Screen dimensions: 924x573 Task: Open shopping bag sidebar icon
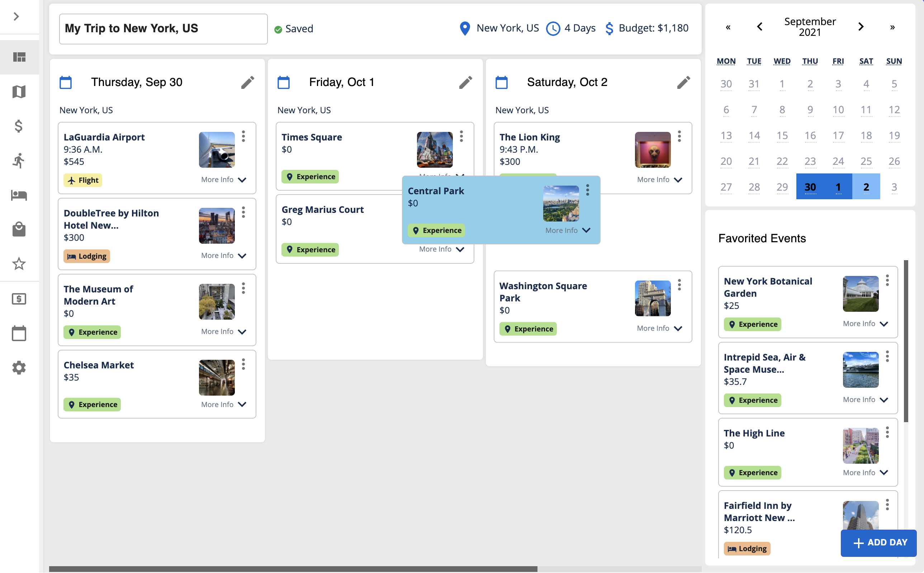click(x=19, y=229)
